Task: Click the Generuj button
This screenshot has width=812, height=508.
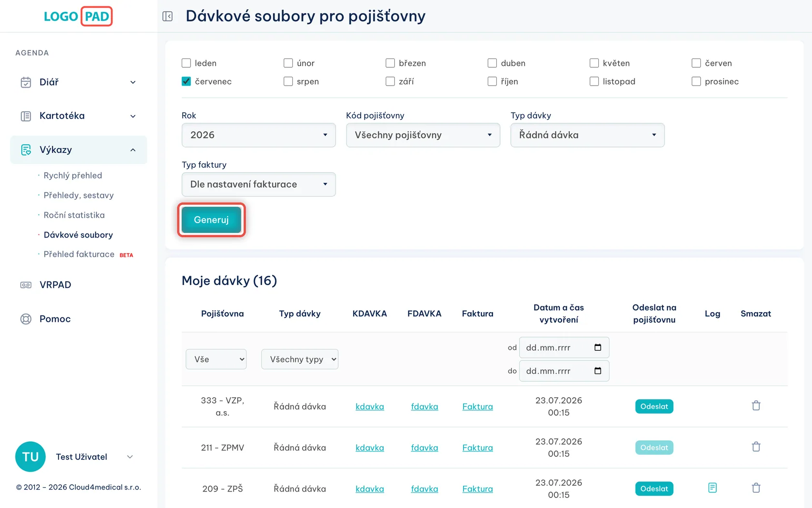Action: (211, 220)
